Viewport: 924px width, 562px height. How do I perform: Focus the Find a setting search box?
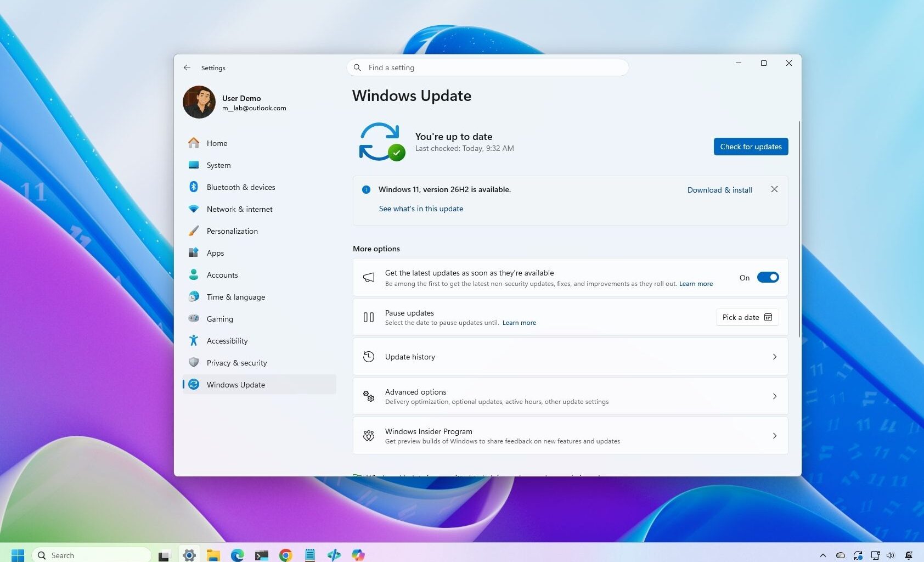(487, 68)
